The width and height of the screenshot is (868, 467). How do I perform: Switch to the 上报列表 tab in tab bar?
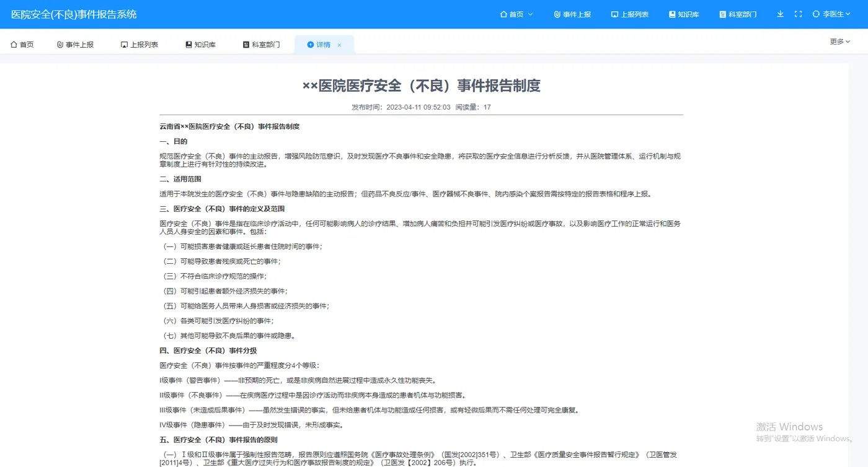click(x=139, y=45)
